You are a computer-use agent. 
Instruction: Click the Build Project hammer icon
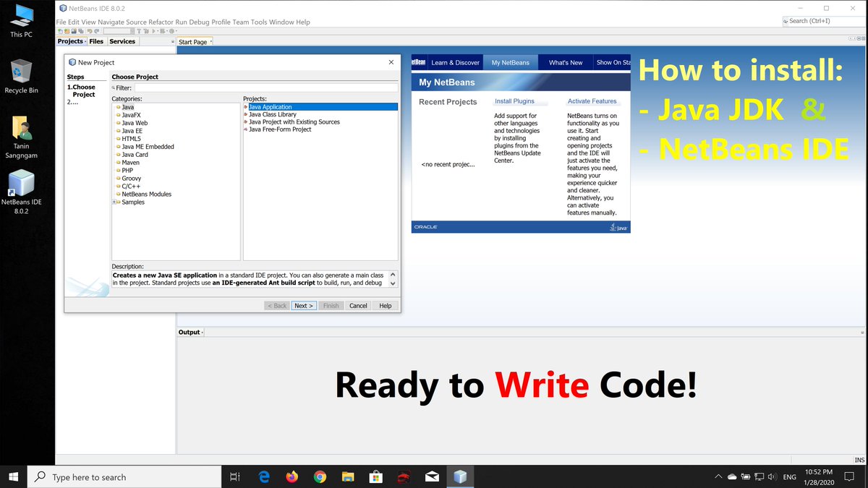point(139,31)
